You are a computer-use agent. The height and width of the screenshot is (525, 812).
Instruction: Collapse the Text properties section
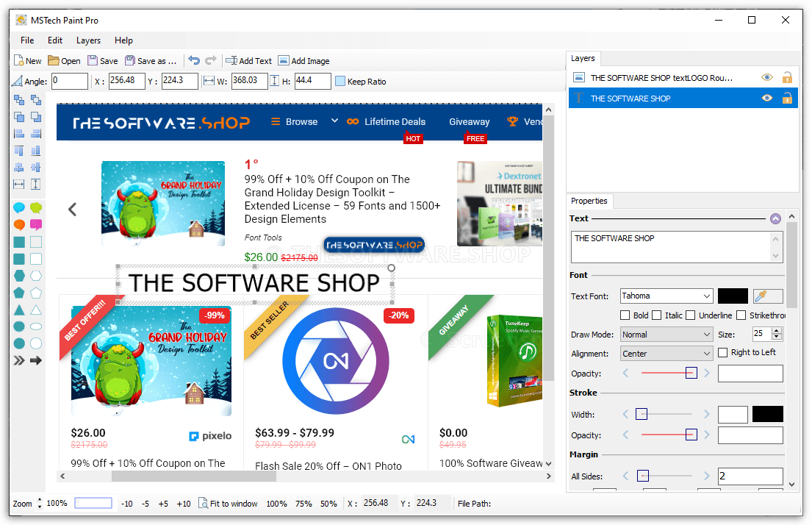click(x=775, y=218)
